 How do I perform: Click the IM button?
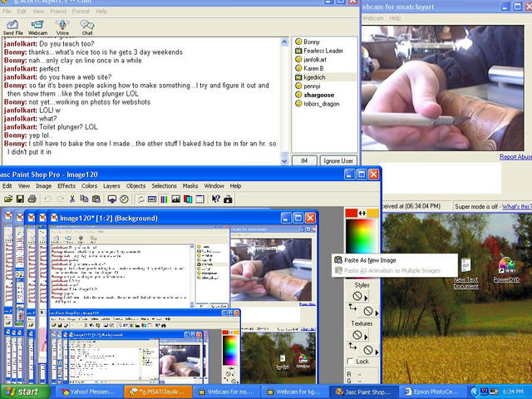(x=304, y=160)
